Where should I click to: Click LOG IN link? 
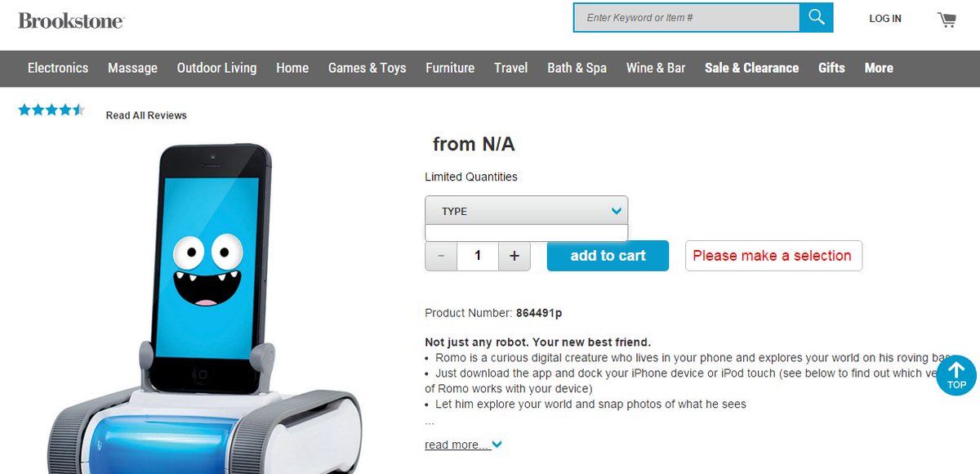(885, 19)
